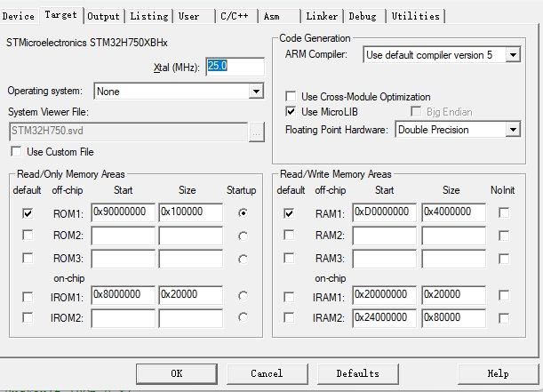The height and width of the screenshot is (392, 543).
Task: Open the Output tab
Action: click(103, 16)
